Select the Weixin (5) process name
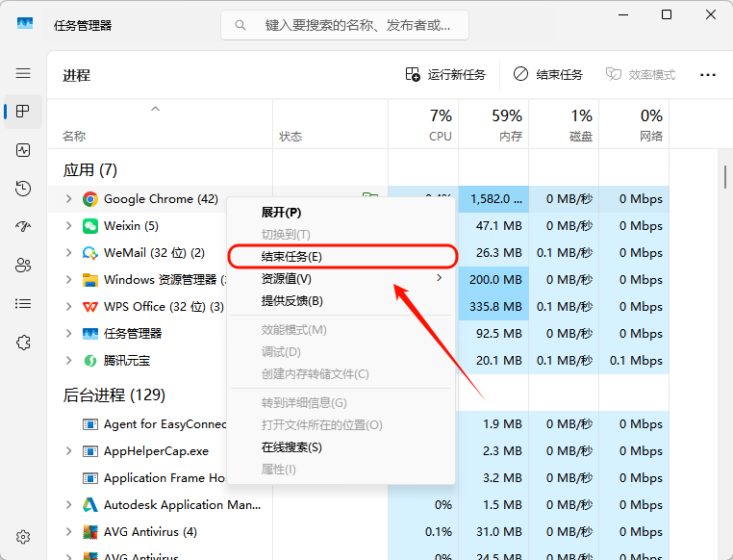Image resolution: width=733 pixels, height=560 pixels. tap(131, 226)
